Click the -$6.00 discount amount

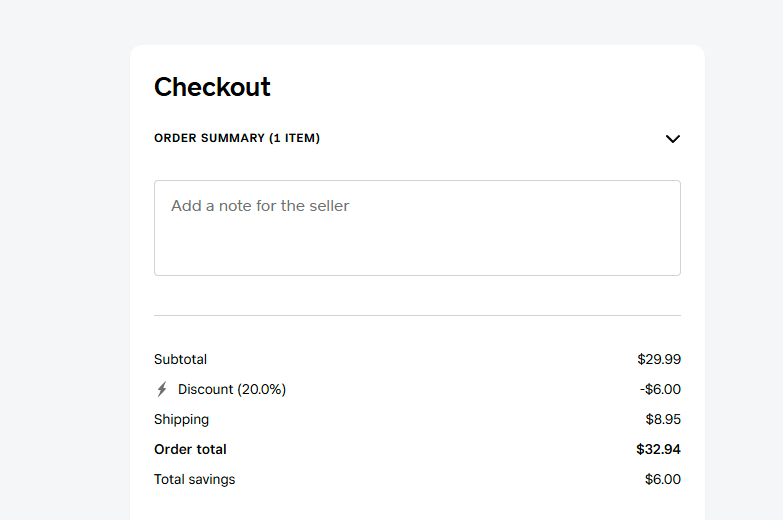(660, 389)
